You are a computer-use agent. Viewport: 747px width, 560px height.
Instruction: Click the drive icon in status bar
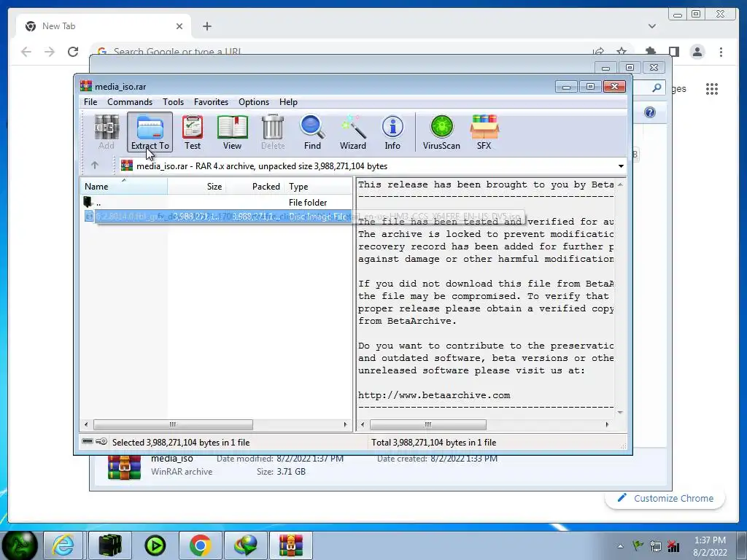point(88,441)
